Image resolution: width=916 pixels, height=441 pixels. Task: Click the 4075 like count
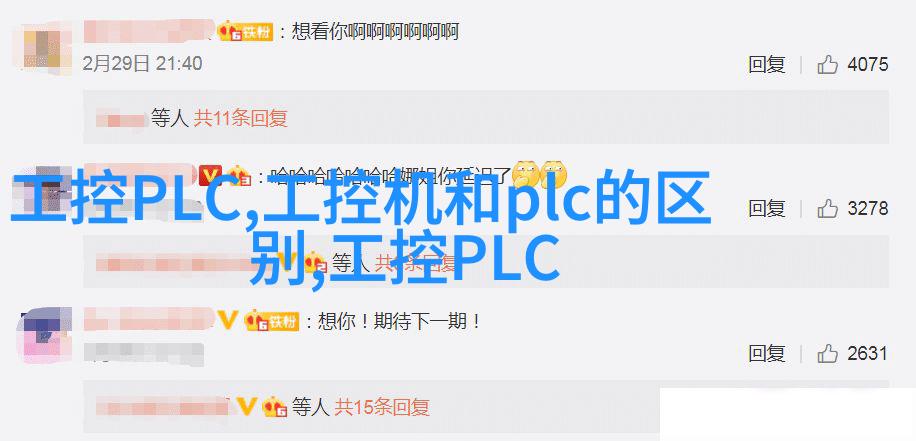click(868, 64)
